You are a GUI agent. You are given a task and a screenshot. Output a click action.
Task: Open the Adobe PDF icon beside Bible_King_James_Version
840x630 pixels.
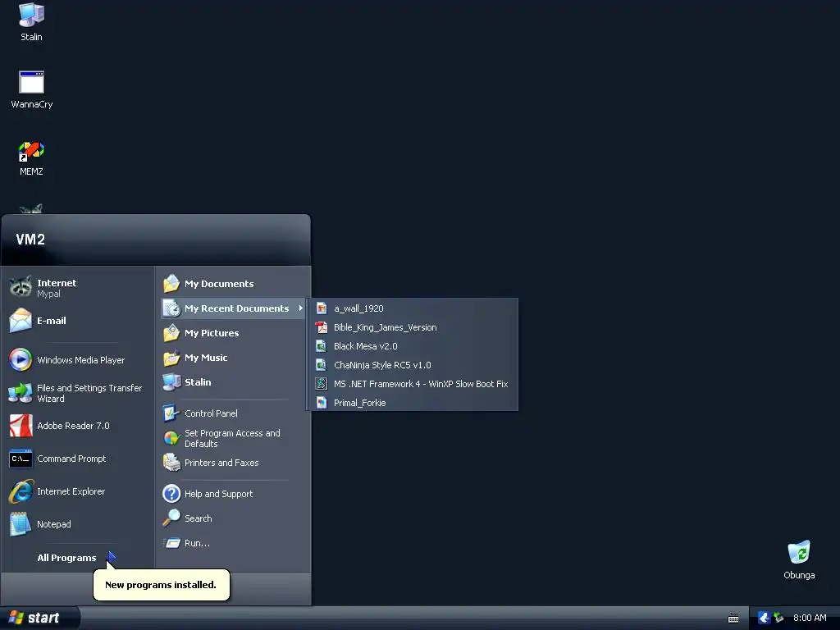322,327
